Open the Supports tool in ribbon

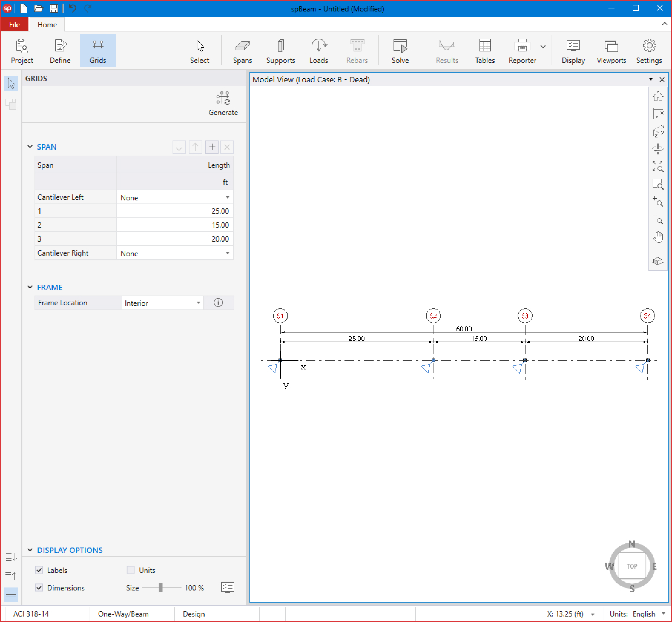tap(280, 51)
